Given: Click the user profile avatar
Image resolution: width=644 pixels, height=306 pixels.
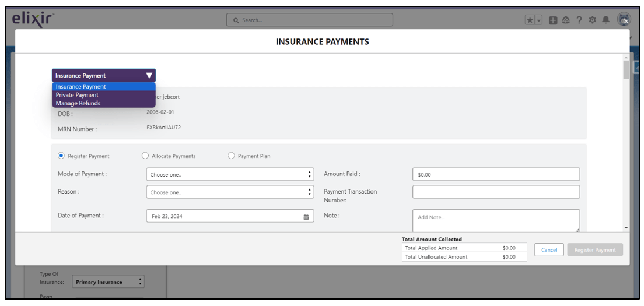Looking at the screenshot, I should coord(624,19).
